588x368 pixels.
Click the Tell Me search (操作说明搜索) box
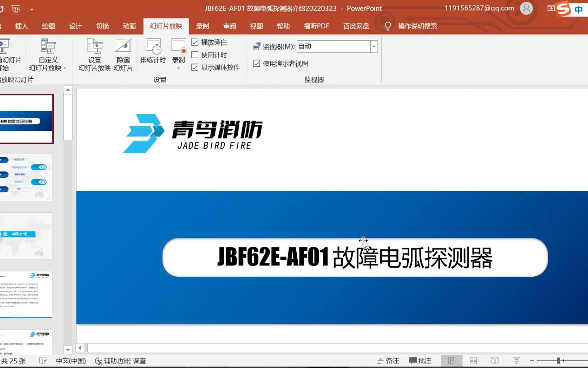click(418, 26)
